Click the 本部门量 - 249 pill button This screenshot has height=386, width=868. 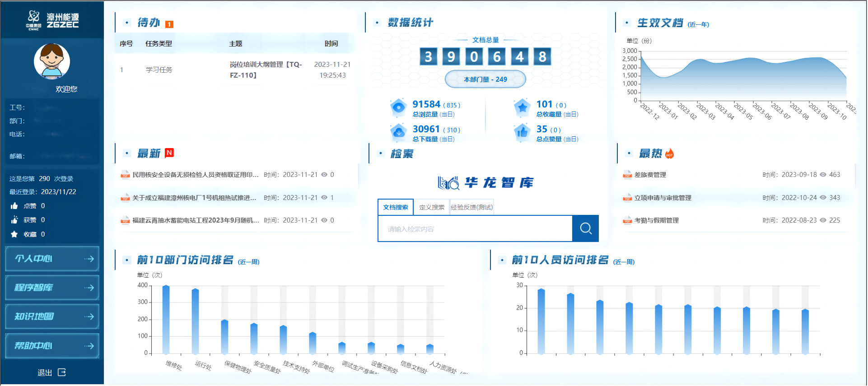click(x=485, y=79)
